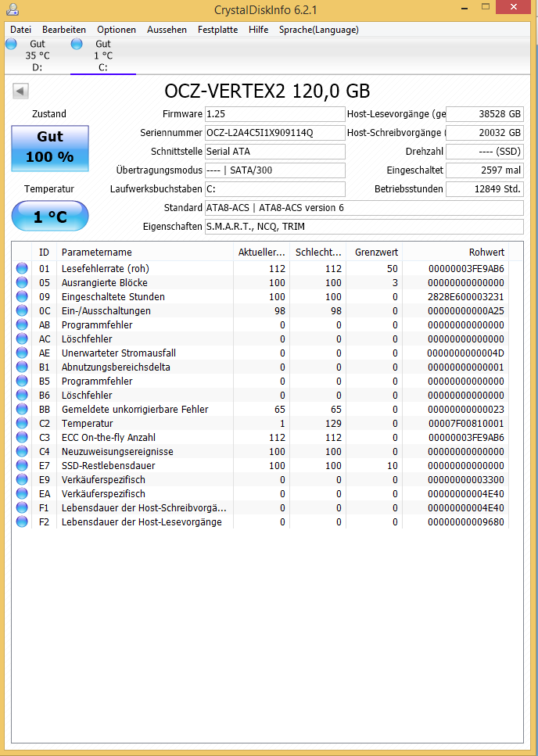Click raw value 2828E600003231
The height and width of the screenshot is (756, 538).
click(x=466, y=296)
